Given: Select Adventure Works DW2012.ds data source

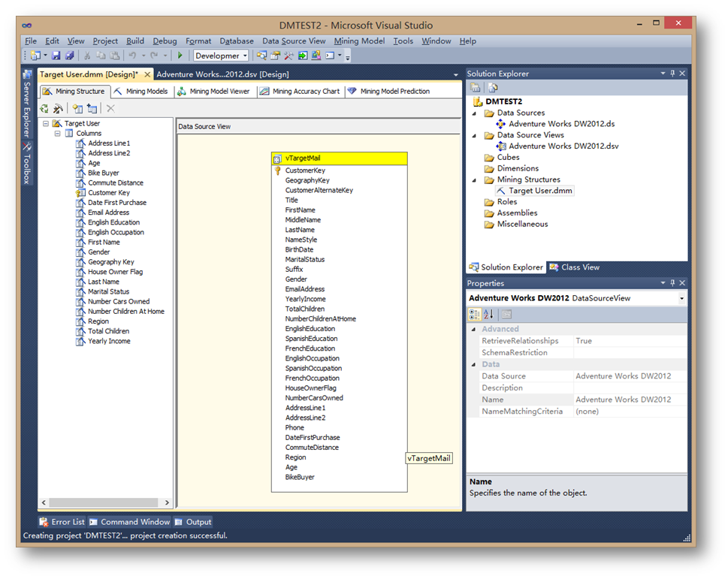Looking at the screenshot, I should (556, 124).
